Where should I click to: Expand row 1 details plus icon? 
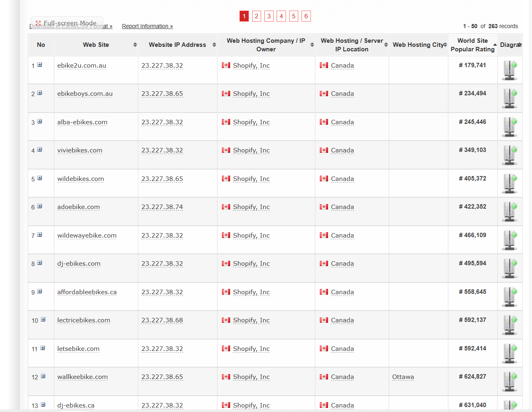pos(40,65)
